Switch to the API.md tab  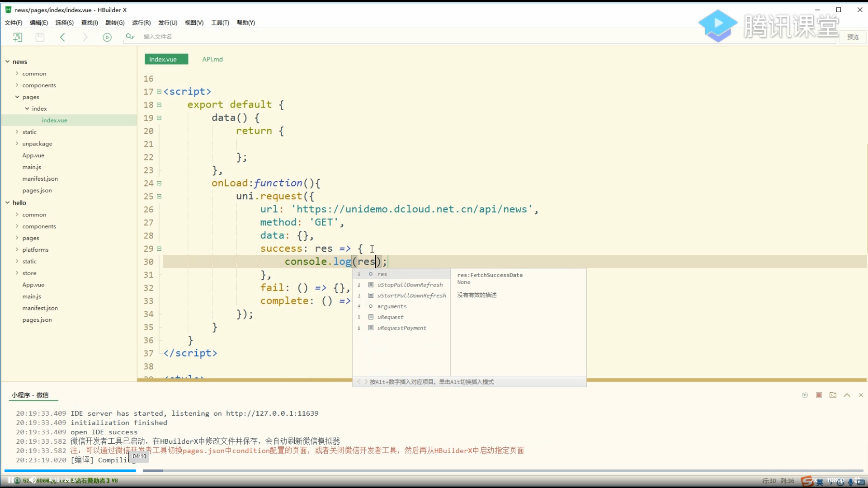(x=212, y=59)
